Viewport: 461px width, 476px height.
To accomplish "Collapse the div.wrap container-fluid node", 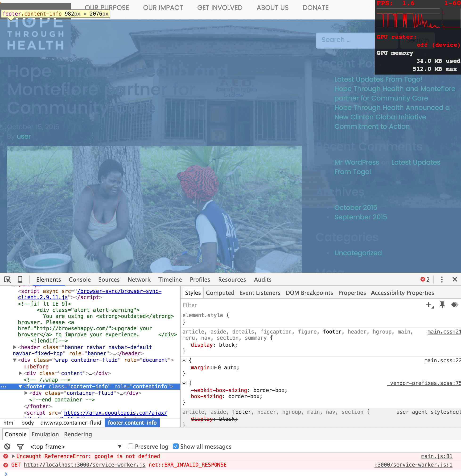I will 15,360.
